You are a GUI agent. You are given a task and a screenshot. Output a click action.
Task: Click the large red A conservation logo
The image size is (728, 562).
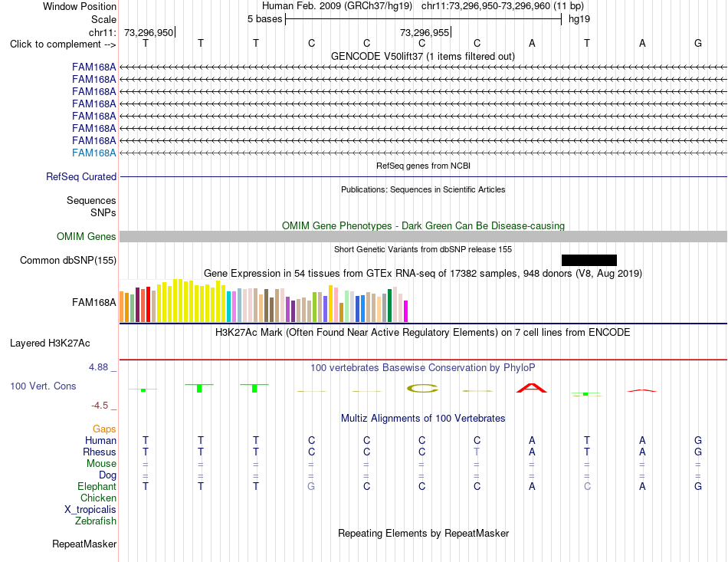[532, 388]
